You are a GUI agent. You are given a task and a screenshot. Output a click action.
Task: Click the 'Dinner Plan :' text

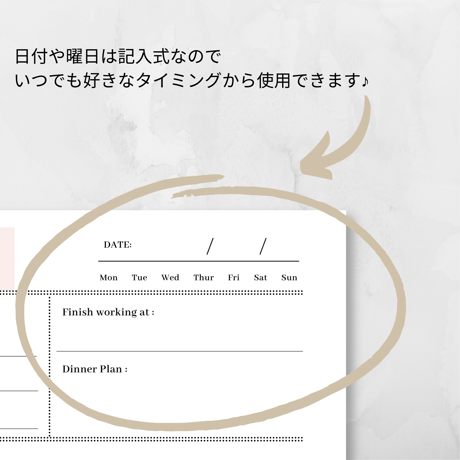tap(95, 369)
